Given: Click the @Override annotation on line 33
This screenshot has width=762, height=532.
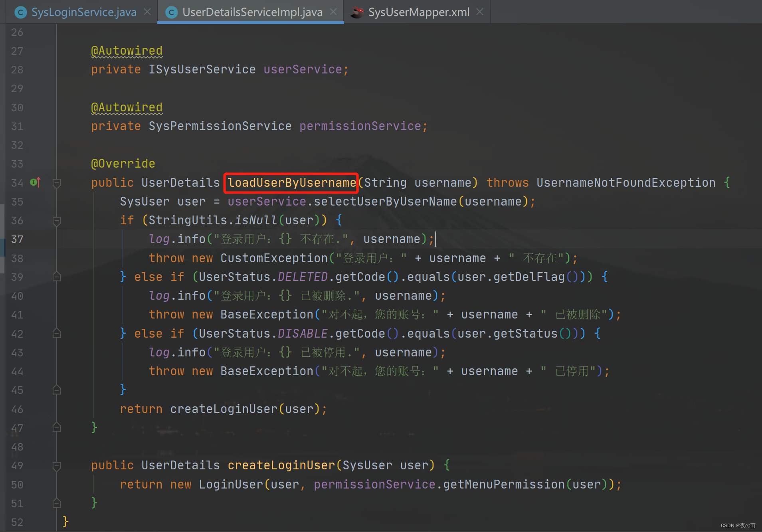Looking at the screenshot, I should [123, 164].
